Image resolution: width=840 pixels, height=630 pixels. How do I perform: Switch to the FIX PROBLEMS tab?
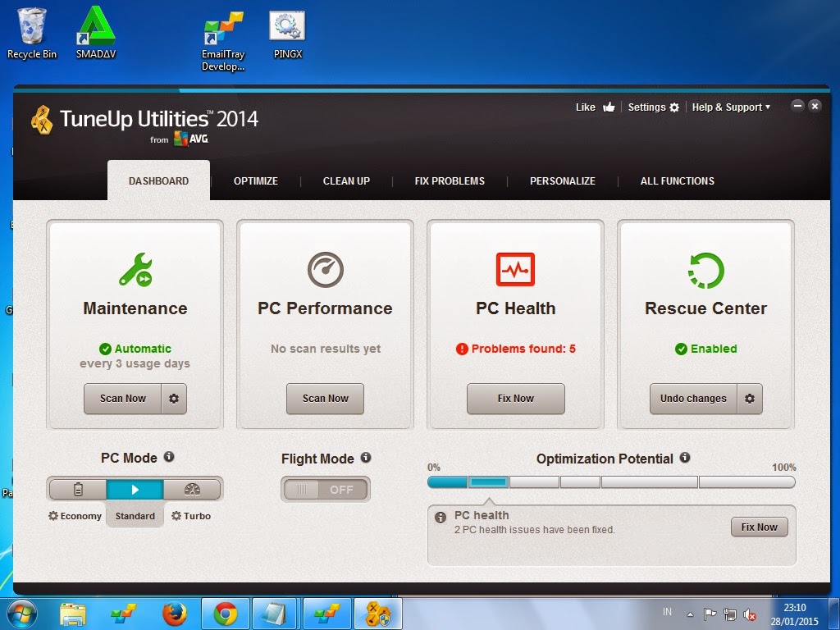(x=450, y=181)
